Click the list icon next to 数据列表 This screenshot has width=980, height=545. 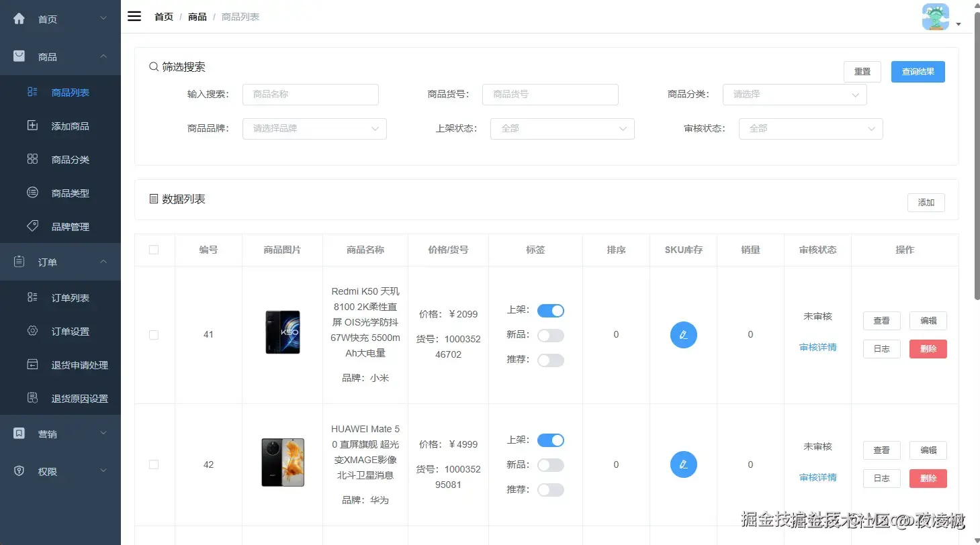click(154, 199)
